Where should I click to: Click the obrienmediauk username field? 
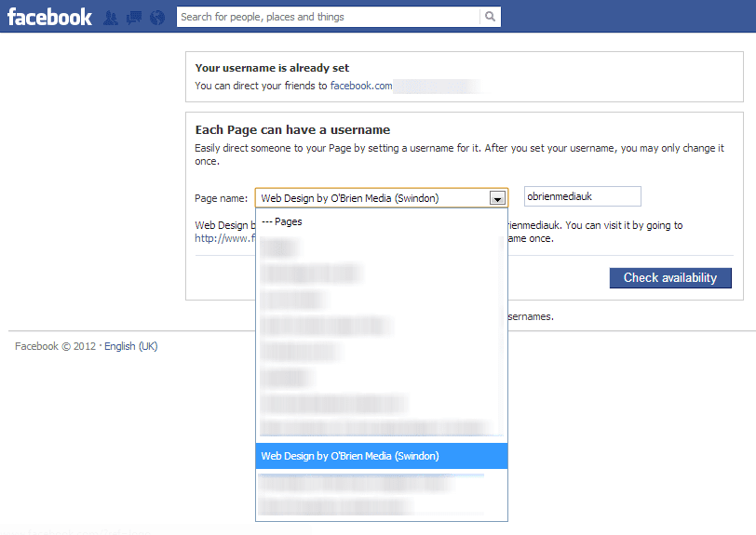(x=583, y=196)
